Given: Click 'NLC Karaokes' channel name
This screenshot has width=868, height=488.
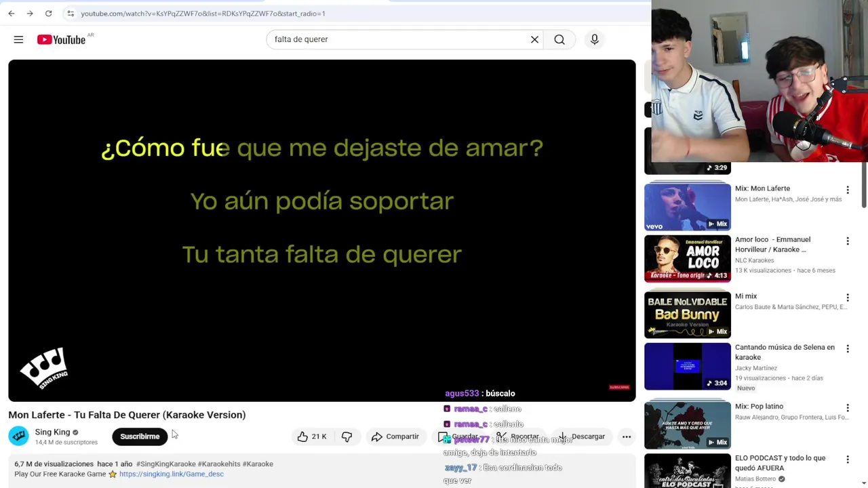Looking at the screenshot, I should tap(754, 260).
